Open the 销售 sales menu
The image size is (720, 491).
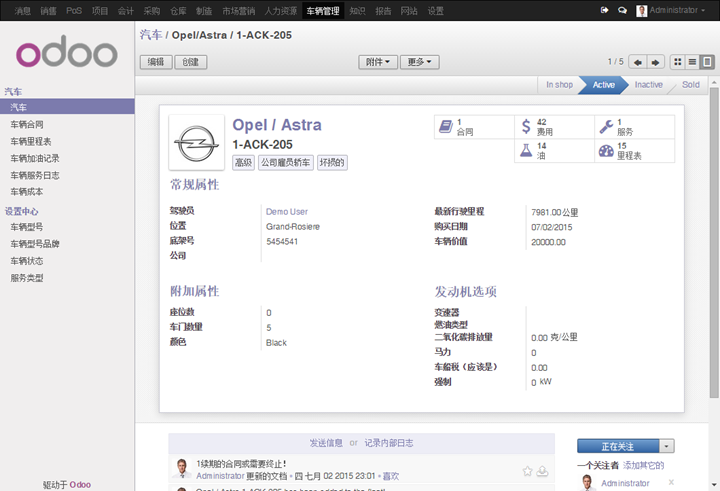point(48,11)
